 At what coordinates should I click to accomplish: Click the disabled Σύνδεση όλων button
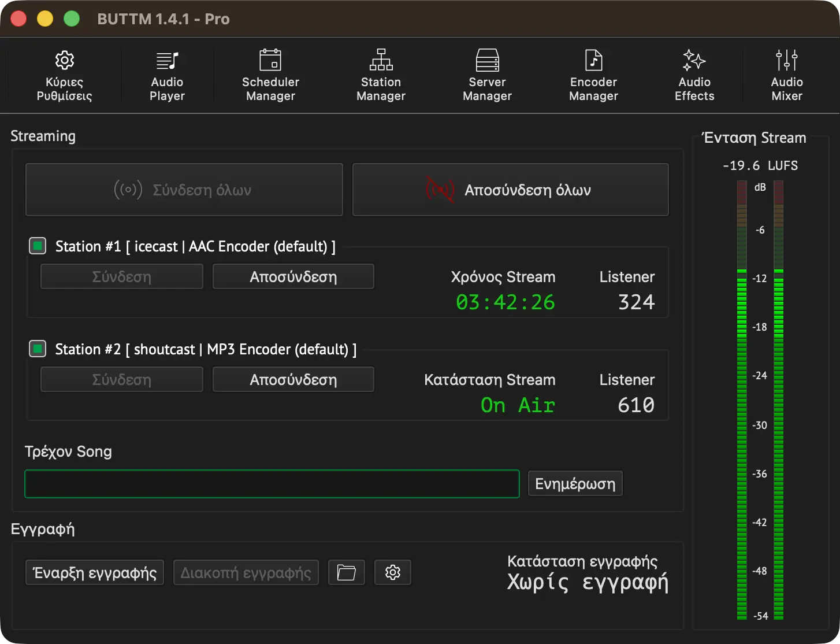184,190
